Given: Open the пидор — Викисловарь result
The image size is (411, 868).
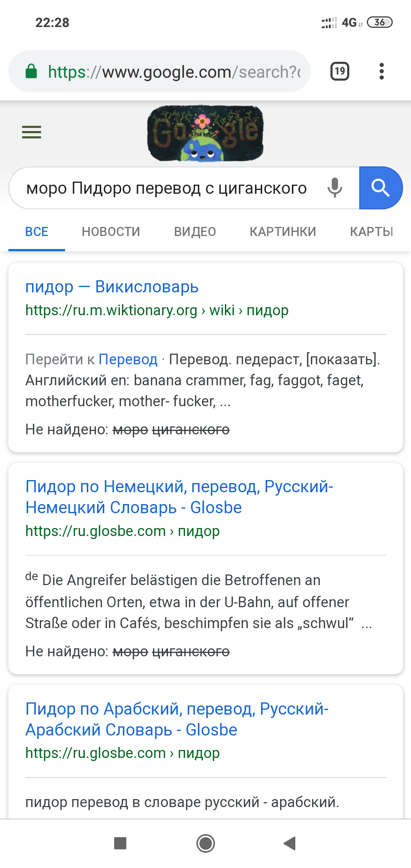Looking at the screenshot, I should [112, 287].
